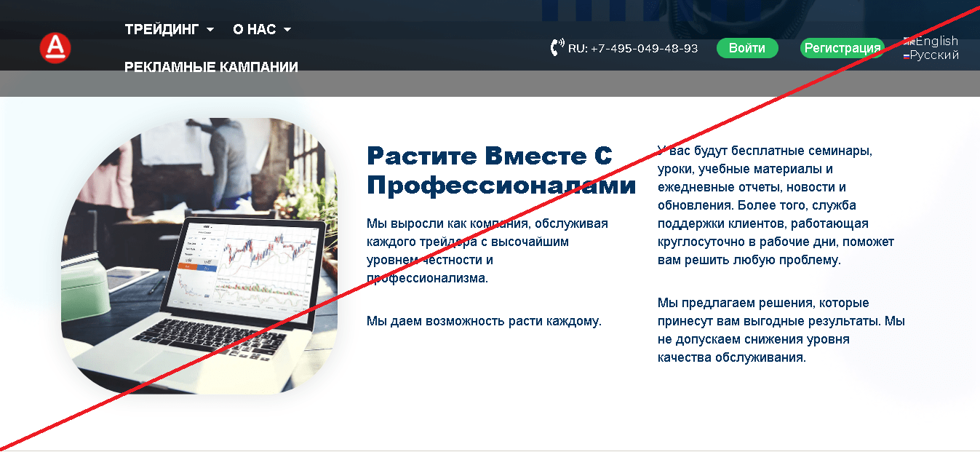Viewport: 980px width, 452px height.
Task: Open the ТРЕЙДИНГ menu
Action: click(x=162, y=30)
